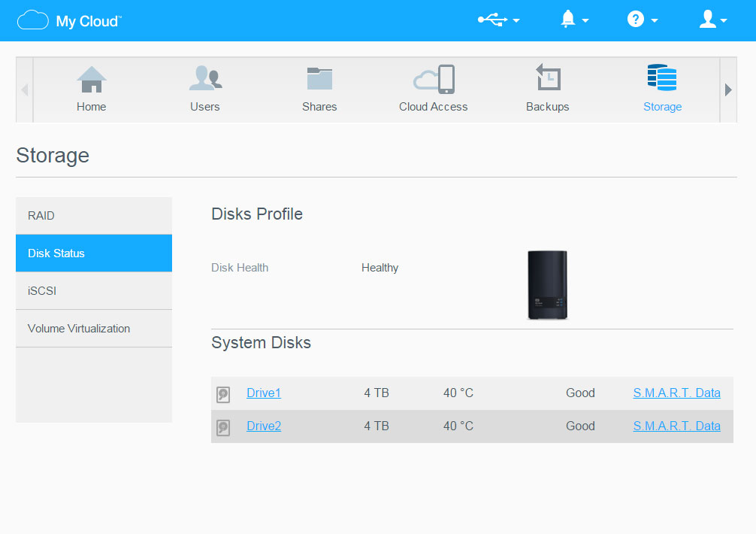
Task: Open the Drive1 link
Action: [264, 393]
